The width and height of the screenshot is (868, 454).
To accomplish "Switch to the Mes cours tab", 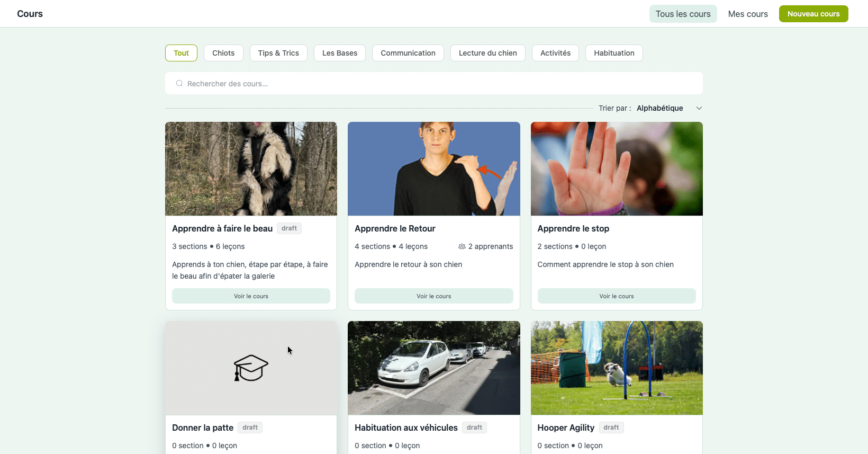I will point(747,14).
